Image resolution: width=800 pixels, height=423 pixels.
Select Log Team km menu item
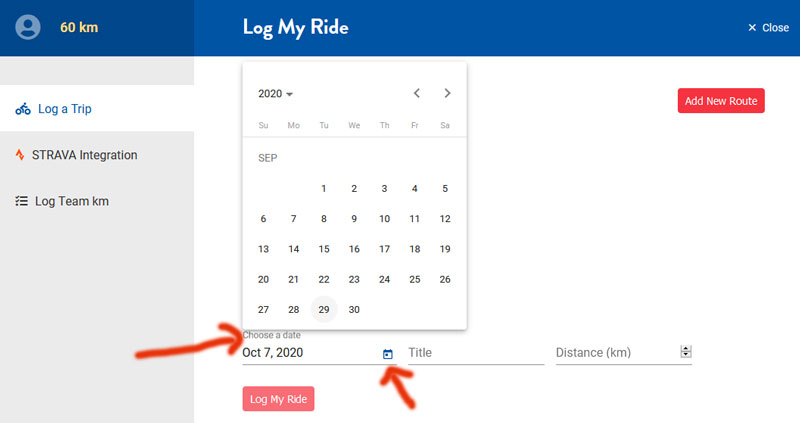pos(97,201)
